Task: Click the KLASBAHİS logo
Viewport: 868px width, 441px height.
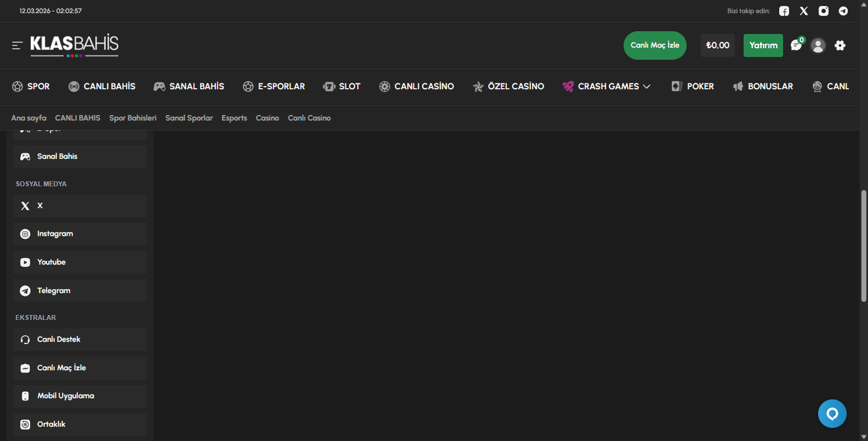Action: tap(75, 45)
